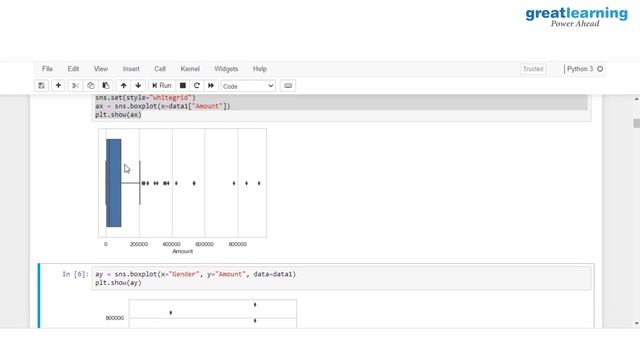Click the plt.show(ax) code line
This screenshot has width=640, height=360.
118,115
